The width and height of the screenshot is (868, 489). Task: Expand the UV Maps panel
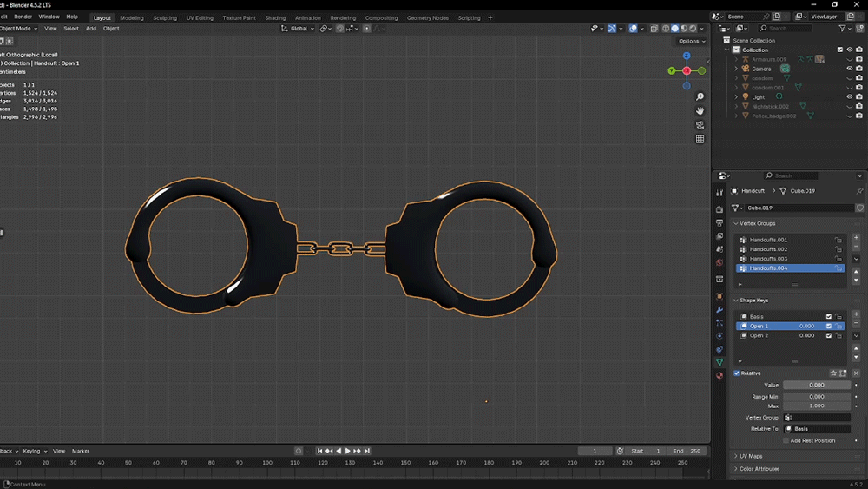coord(751,456)
